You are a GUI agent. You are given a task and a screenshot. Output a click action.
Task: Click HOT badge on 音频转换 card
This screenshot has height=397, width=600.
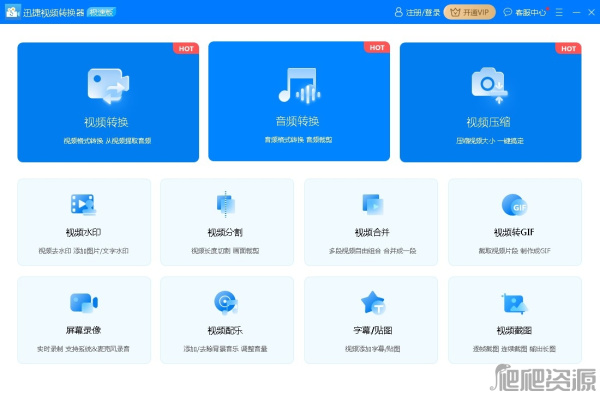coord(377,47)
